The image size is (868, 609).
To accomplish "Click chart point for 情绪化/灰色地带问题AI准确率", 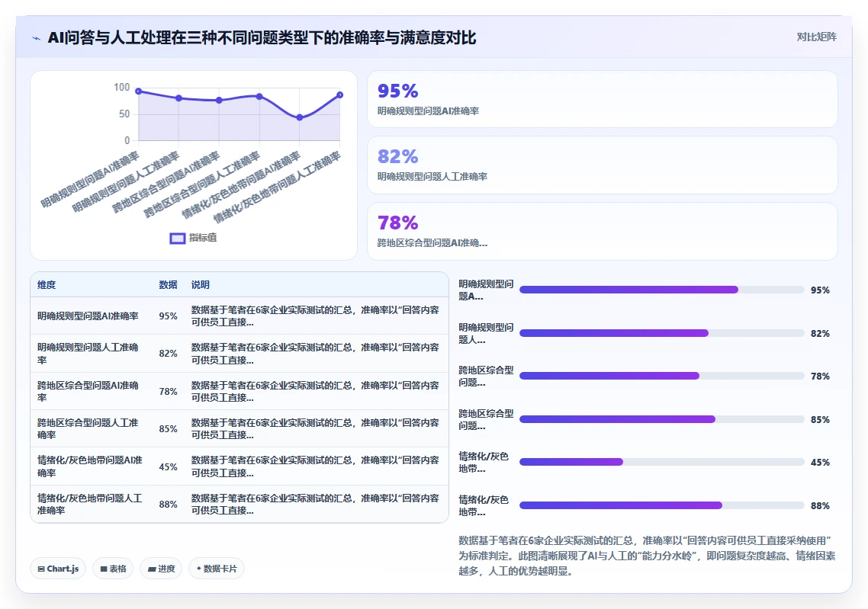I will tap(300, 117).
